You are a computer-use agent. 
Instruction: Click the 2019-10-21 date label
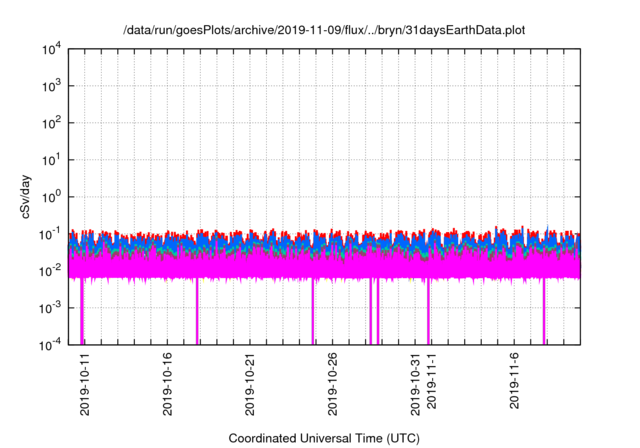[250, 384]
